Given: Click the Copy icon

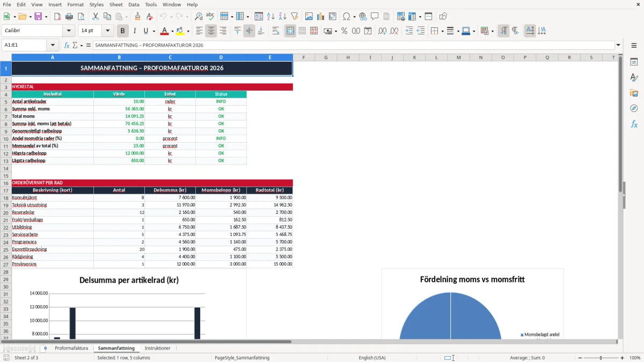Looking at the screenshot, I should 107,17.
